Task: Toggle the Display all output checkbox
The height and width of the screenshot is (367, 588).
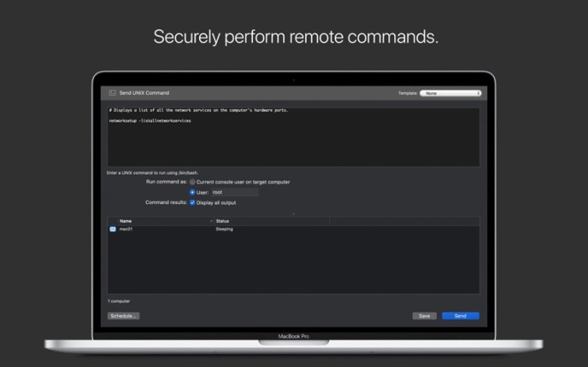Action: click(192, 202)
